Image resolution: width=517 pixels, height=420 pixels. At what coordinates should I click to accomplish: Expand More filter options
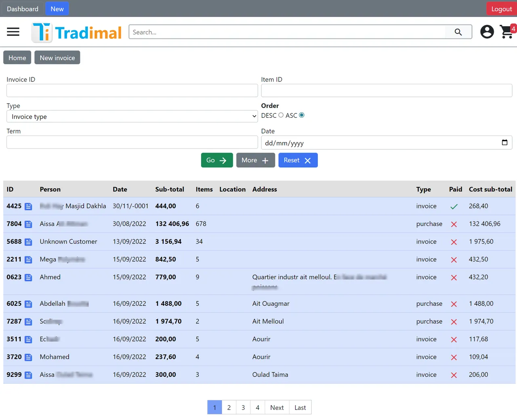point(255,160)
